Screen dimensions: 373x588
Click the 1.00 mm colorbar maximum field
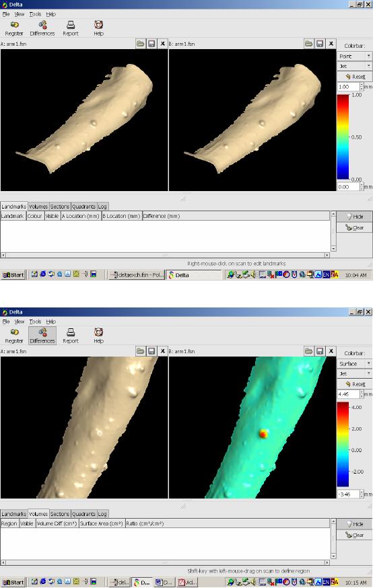tap(349, 87)
